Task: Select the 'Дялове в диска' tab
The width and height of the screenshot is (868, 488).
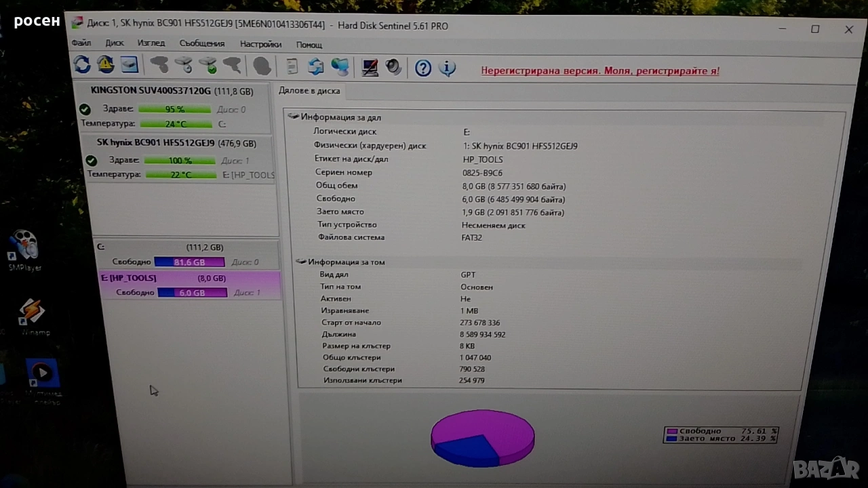Action: tap(310, 91)
